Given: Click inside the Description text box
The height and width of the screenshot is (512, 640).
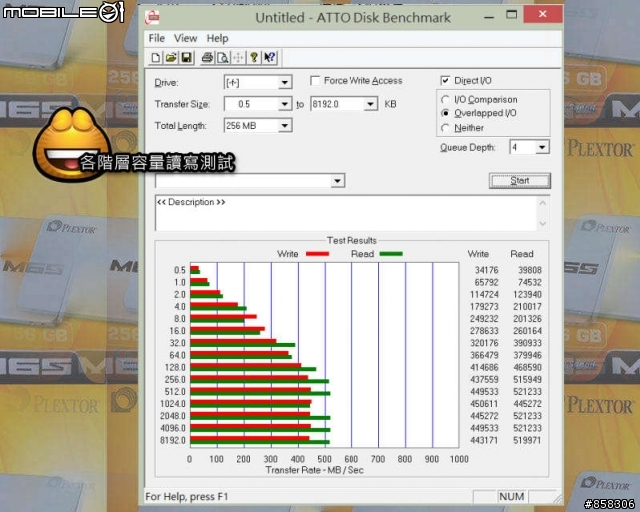Looking at the screenshot, I should pos(346,213).
